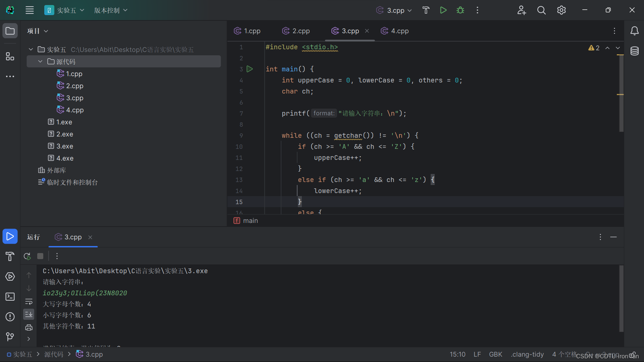Switch to the 4.cpp editor tab

[x=395, y=31]
